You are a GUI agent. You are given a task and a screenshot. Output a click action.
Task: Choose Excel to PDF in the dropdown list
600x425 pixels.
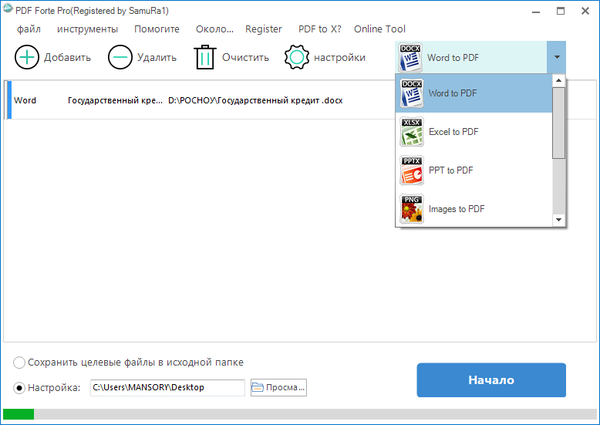pos(474,132)
